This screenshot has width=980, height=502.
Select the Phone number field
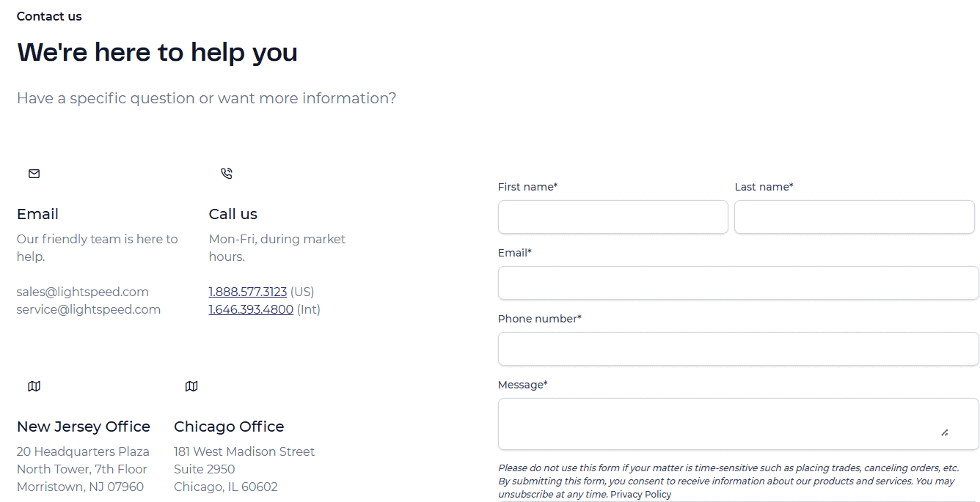click(x=738, y=349)
